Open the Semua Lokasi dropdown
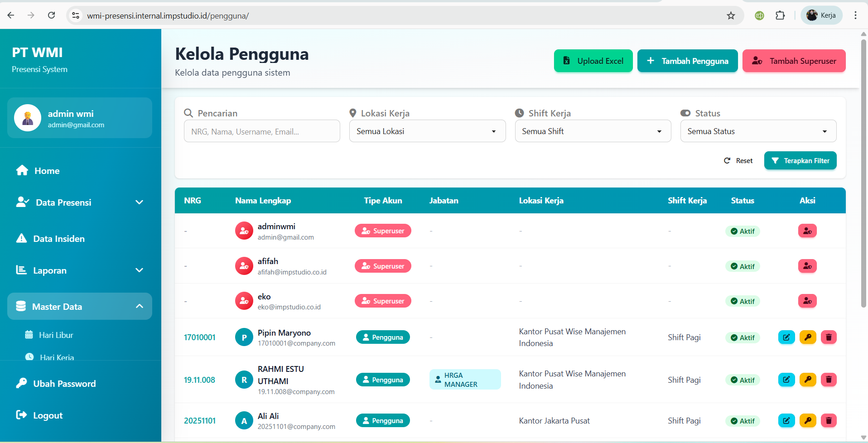Image resolution: width=868 pixels, height=443 pixels. pos(427,131)
